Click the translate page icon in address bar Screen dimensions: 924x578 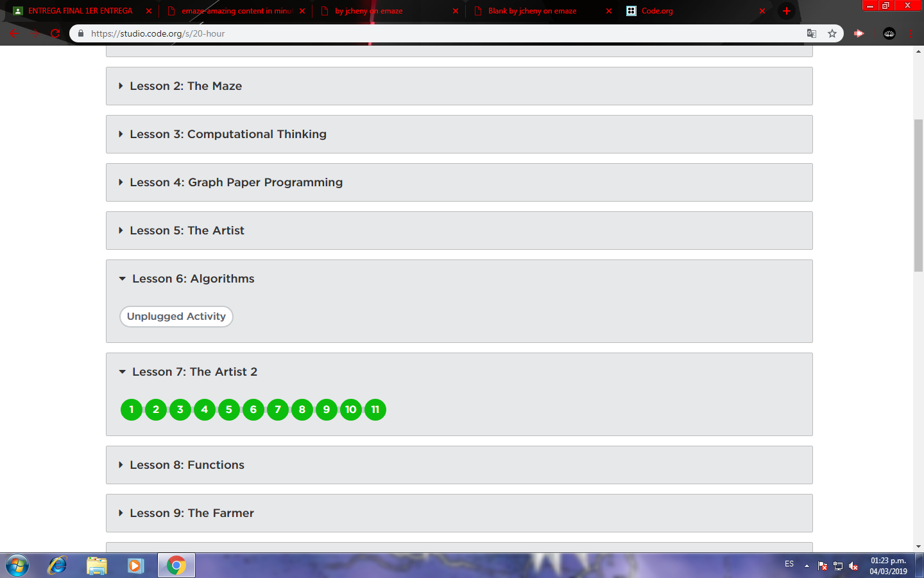(x=812, y=33)
